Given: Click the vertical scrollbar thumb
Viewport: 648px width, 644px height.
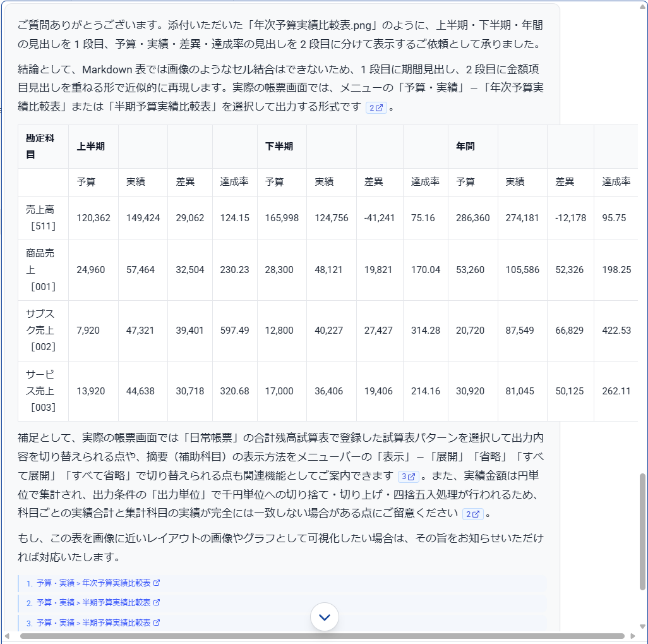Looking at the screenshot, I should tap(642, 532).
